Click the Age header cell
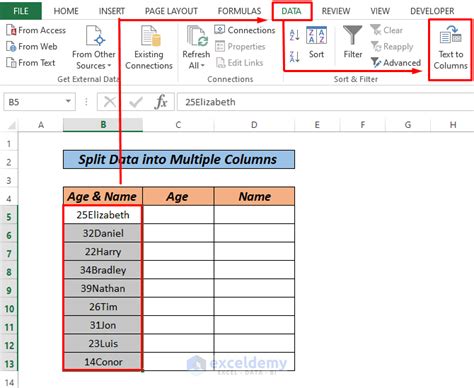Image resolution: width=474 pixels, height=388 pixels. click(x=178, y=196)
